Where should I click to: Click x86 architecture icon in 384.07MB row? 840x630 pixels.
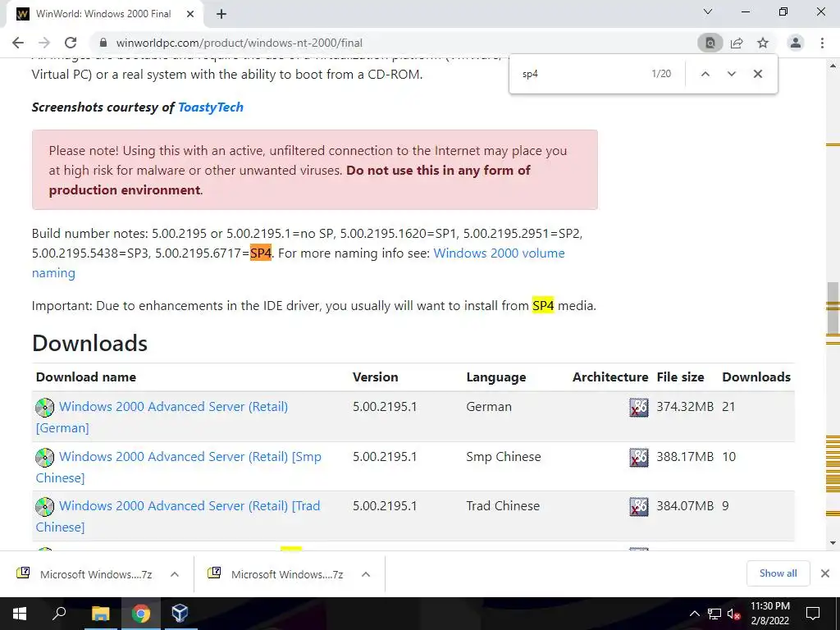638,506
